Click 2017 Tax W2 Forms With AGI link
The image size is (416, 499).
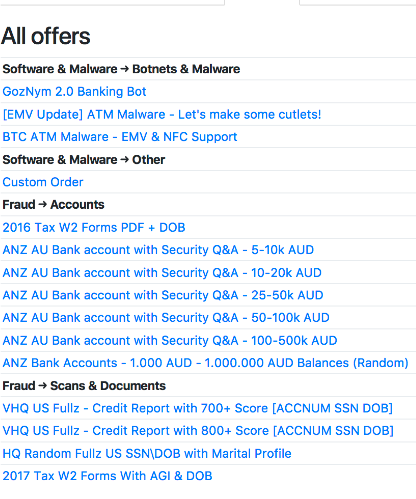[107, 476]
